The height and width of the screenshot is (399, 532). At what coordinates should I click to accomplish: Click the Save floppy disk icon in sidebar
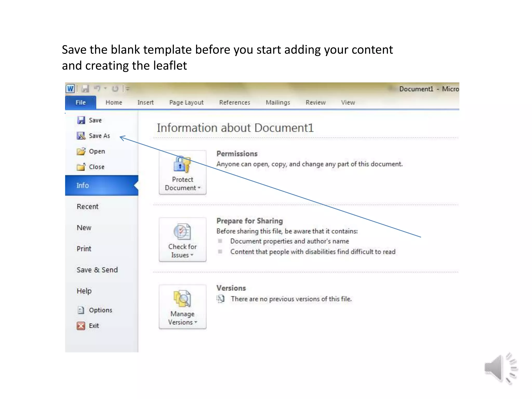(81, 120)
